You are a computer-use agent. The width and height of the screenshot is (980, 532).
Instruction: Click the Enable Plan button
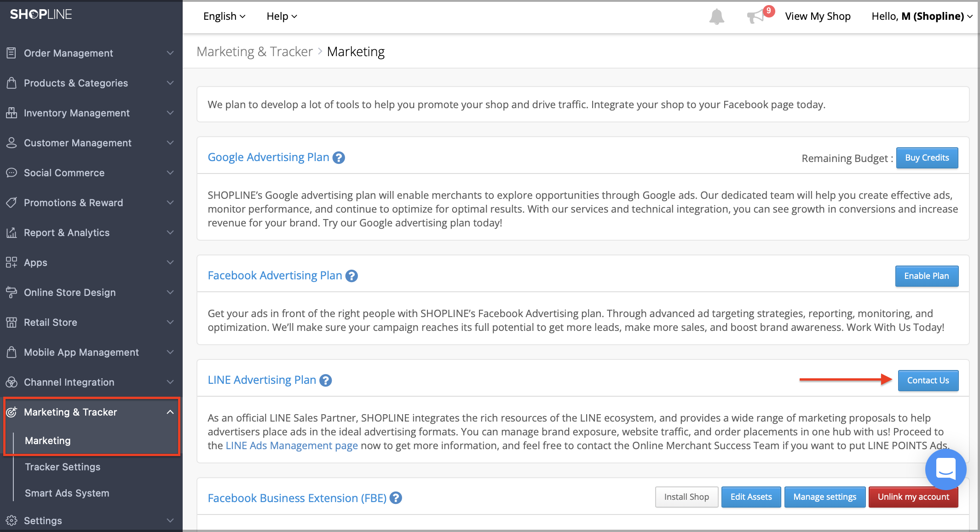point(927,276)
